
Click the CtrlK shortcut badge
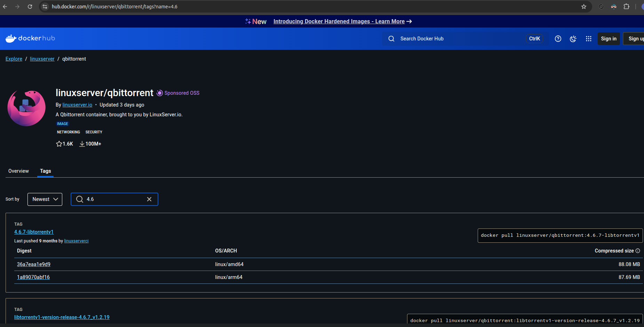point(534,39)
